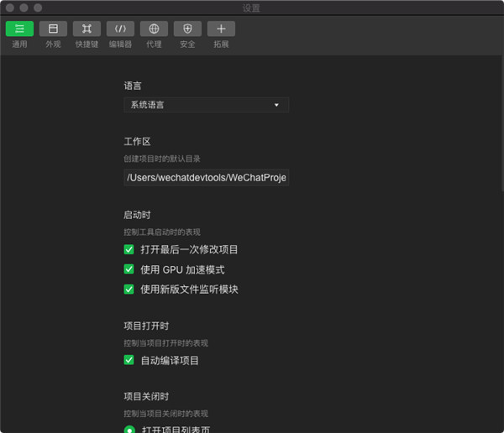Viewport: 504px width, 433px height.
Task: Toggle 使用 GPU 加速模式 checkbox
Action: click(x=129, y=269)
